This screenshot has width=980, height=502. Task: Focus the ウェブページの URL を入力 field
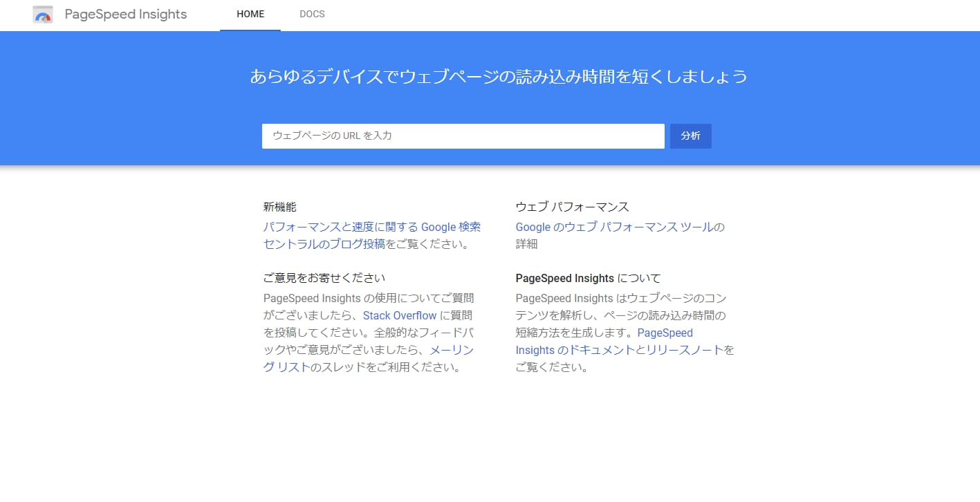coord(463,136)
